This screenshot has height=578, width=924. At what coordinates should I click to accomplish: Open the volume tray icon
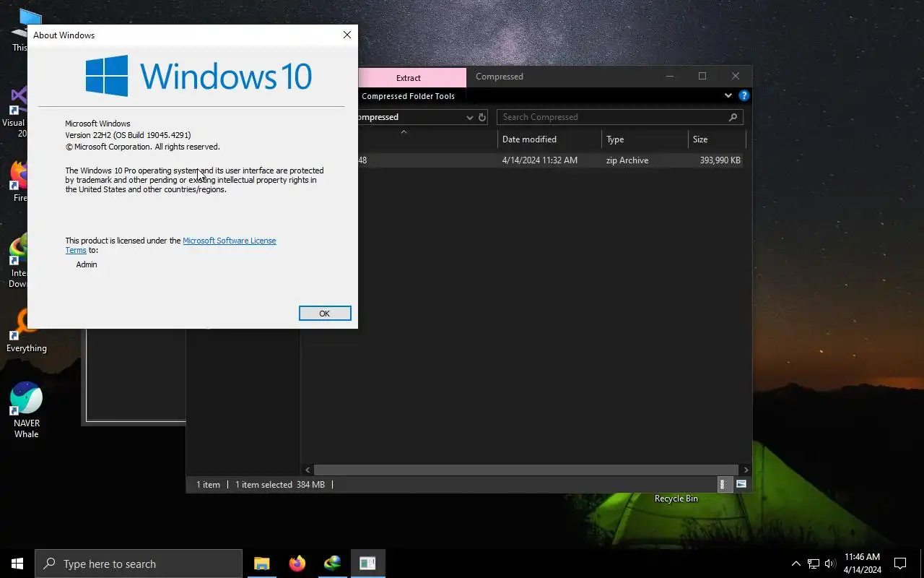tap(829, 564)
